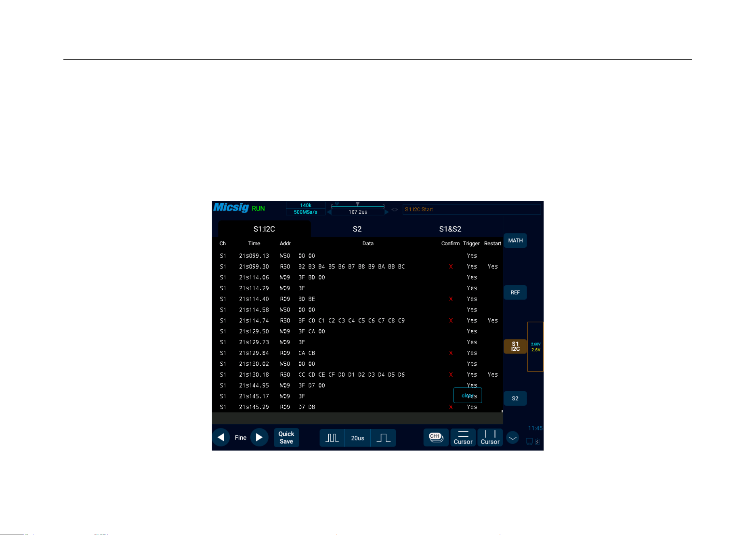This screenshot has height=535, width=756.
Task: Click the Trigger column header
Action: click(x=471, y=244)
